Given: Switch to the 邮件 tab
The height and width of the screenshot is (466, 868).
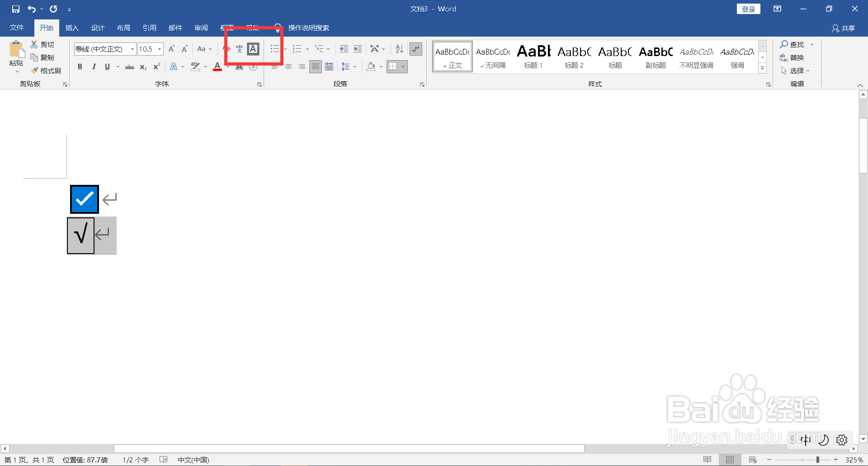Looking at the screenshot, I should 175,28.
